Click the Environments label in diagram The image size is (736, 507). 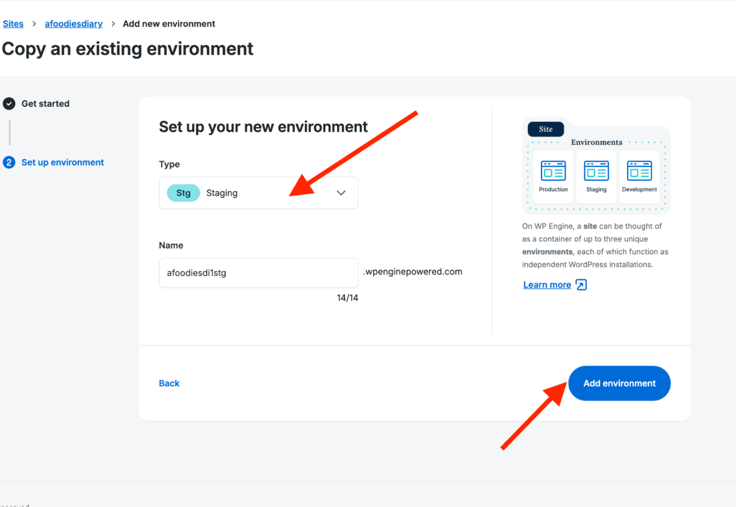pos(597,142)
